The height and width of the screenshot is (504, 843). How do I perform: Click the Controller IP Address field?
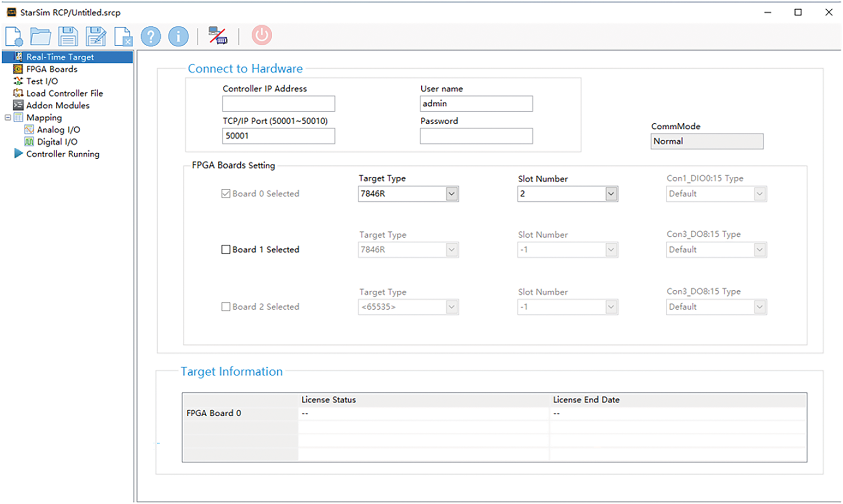pyautogui.click(x=278, y=104)
